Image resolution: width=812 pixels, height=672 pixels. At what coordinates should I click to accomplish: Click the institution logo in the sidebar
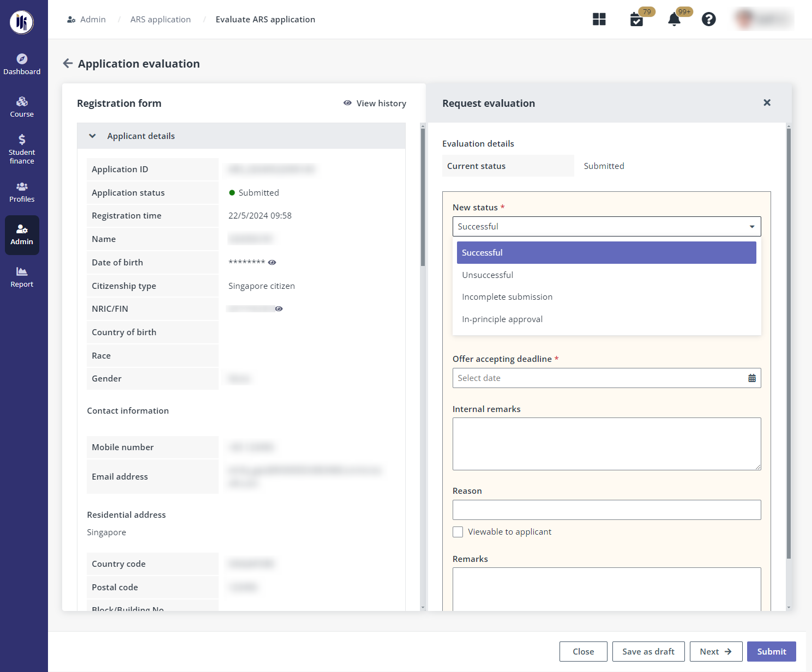pyautogui.click(x=22, y=22)
